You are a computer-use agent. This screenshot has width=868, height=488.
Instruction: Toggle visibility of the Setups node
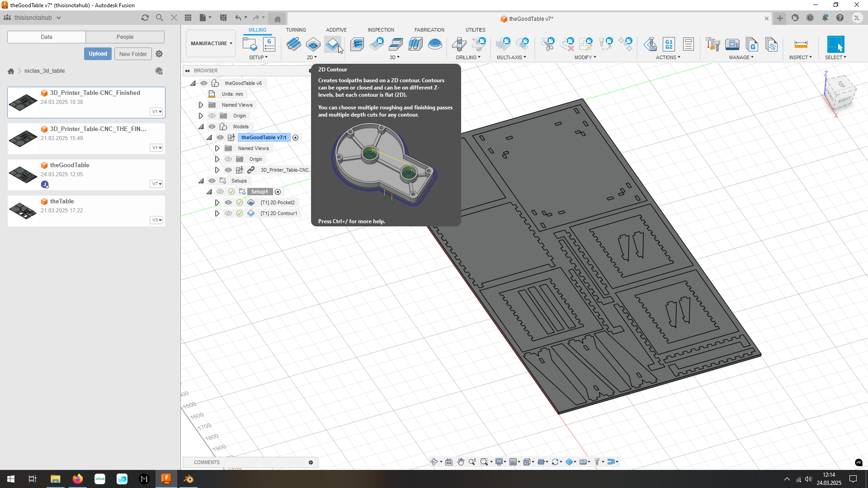click(212, 181)
